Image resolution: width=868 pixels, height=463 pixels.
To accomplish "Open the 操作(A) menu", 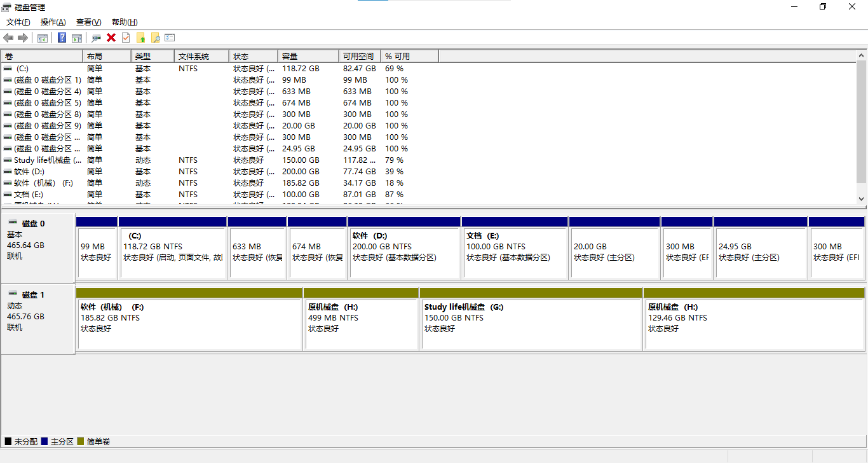I will (x=53, y=22).
